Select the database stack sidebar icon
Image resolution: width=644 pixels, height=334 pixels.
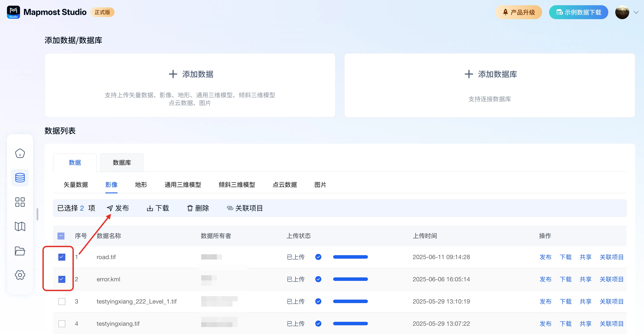20,178
